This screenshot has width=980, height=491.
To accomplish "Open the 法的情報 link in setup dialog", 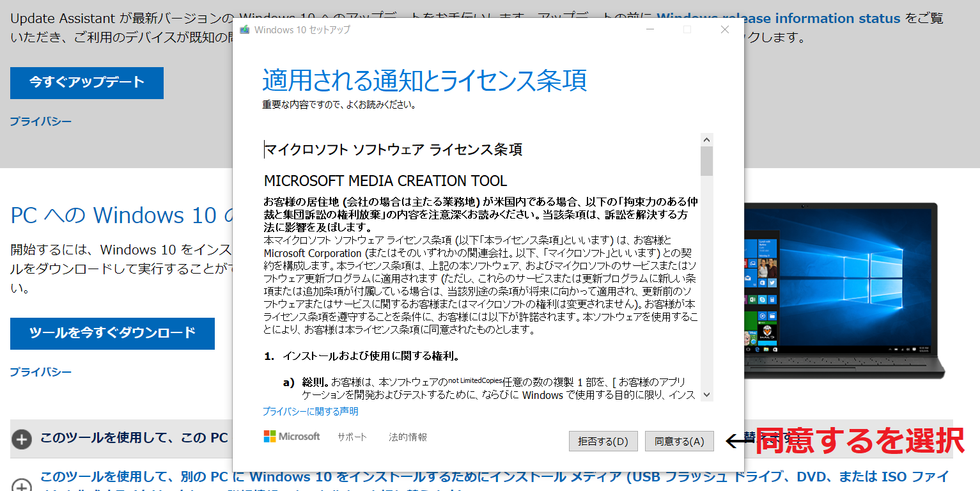I will point(408,437).
